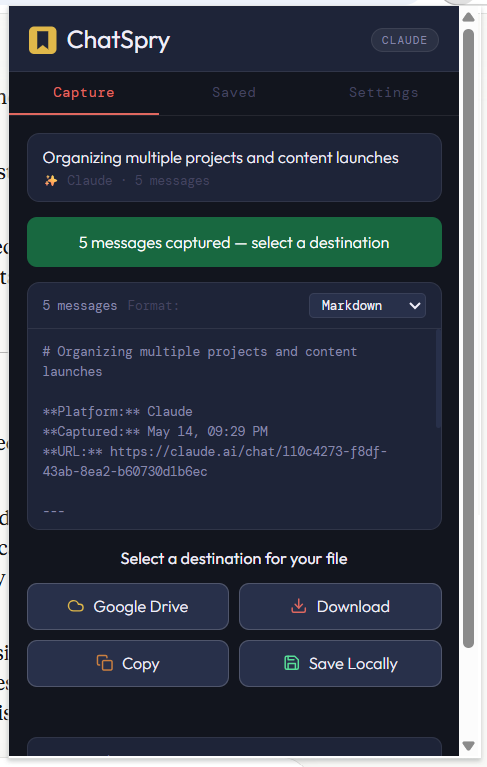Click the scrollbar down arrow

coord(468,746)
